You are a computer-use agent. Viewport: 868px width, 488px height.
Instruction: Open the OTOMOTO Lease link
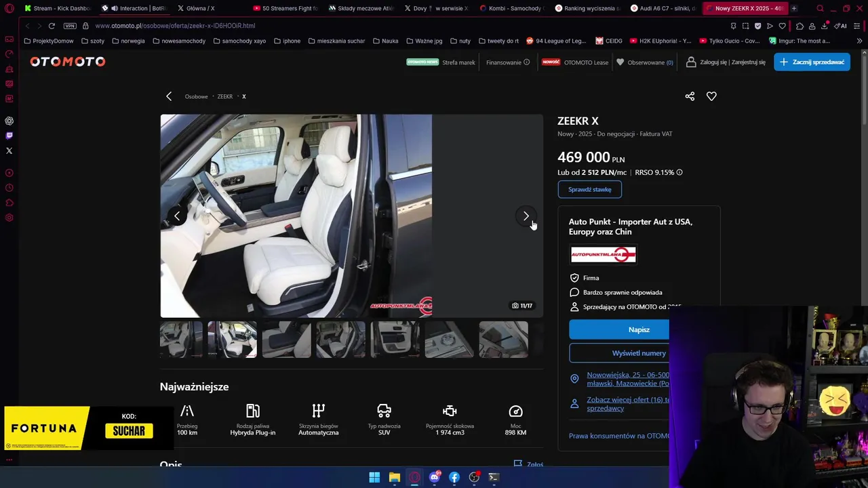575,62
